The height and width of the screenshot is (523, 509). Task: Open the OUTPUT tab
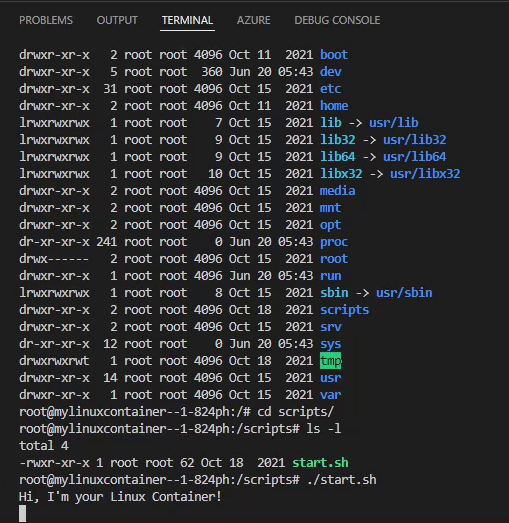tap(117, 20)
